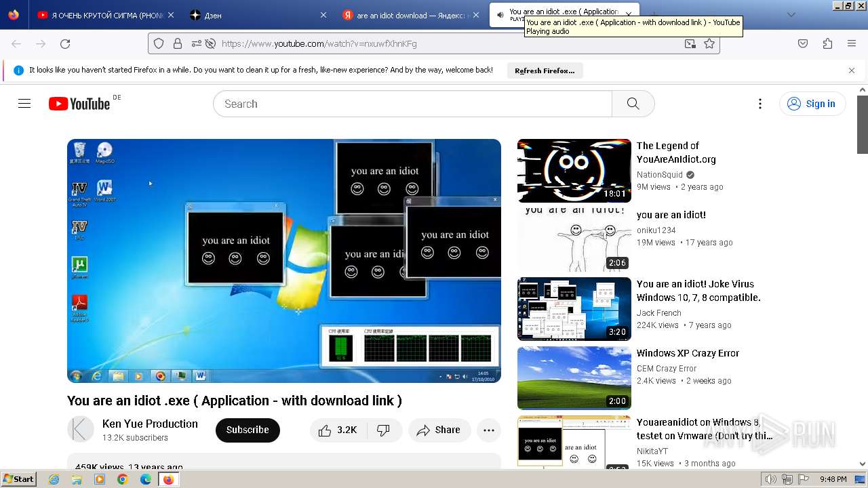Viewport: 868px width, 488px height.
Task: Open the Windows Start menu
Action: 19,479
